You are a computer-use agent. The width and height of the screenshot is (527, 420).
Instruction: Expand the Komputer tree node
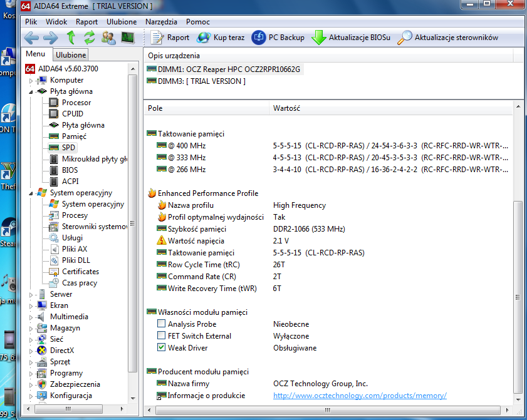(31, 81)
